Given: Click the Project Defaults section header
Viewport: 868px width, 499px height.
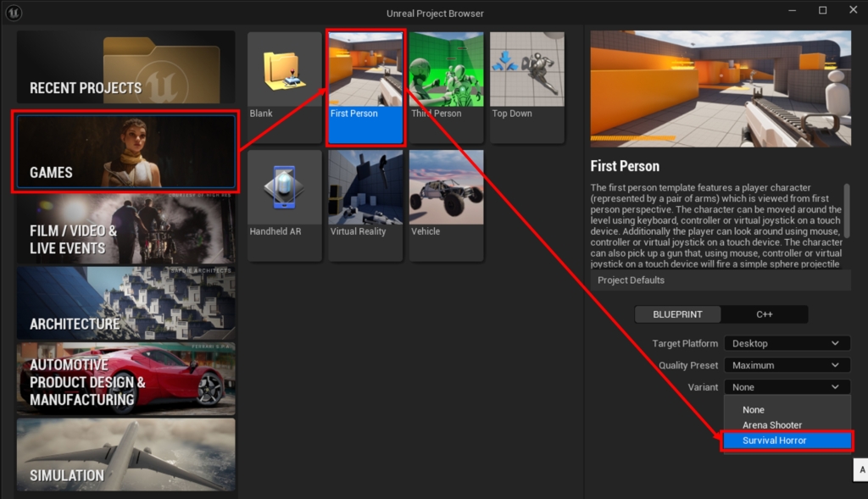Looking at the screenshot, I should tap(721, 280).
